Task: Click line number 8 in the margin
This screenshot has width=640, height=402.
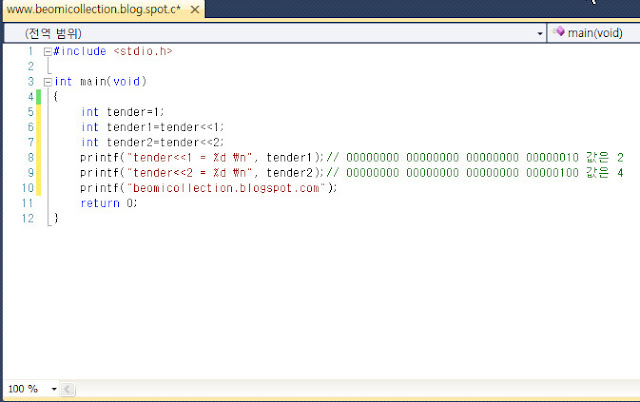Action: coord(31,158)
